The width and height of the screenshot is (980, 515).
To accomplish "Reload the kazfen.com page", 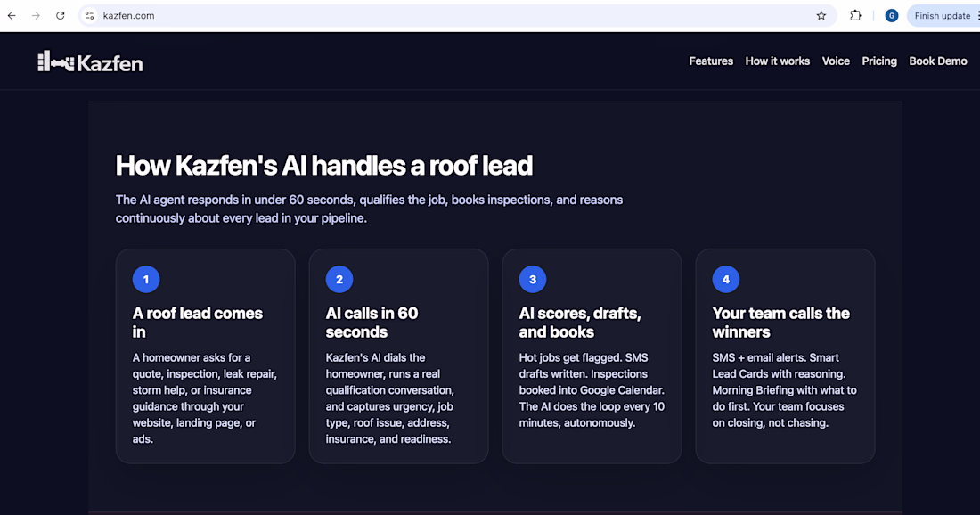I will coord(60,16).
